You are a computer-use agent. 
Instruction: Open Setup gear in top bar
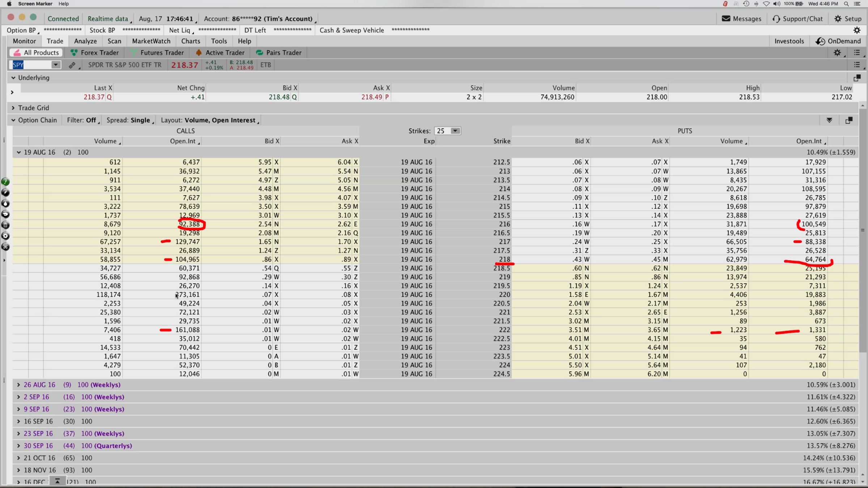[x=838, y=18]
